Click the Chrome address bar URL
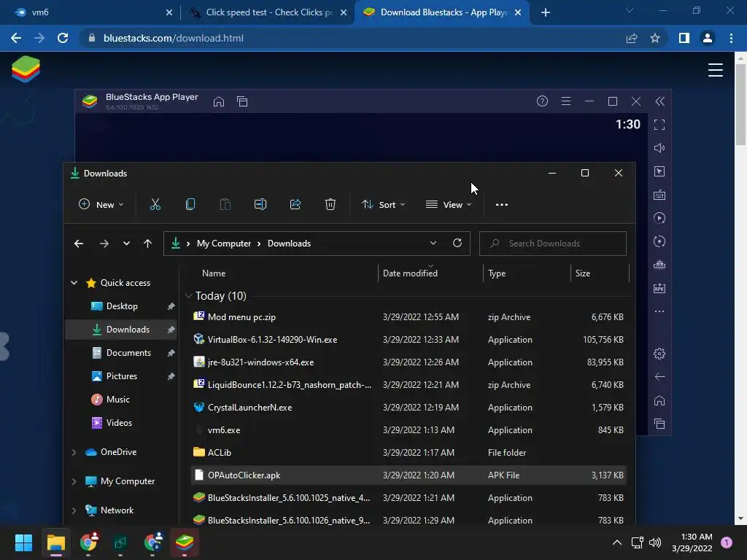 (x=174, y=38)
